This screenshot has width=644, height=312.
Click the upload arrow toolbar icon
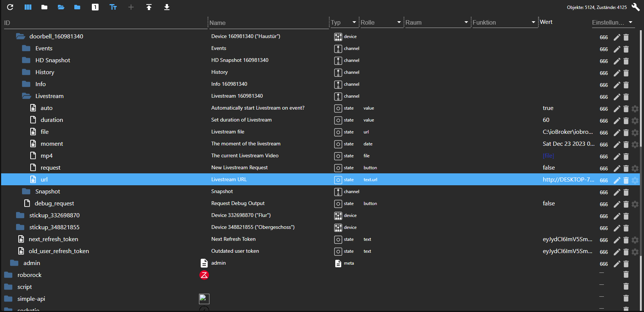[x=149, y=7]
